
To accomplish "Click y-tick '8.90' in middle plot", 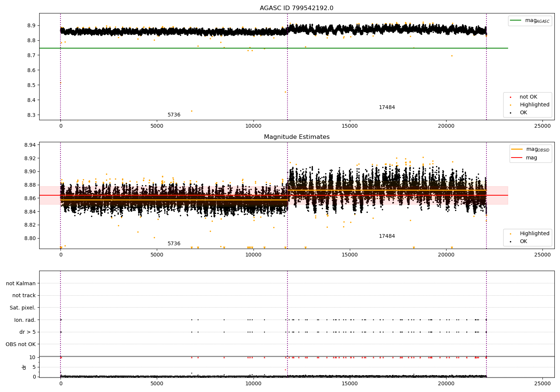I will (30, 172).
